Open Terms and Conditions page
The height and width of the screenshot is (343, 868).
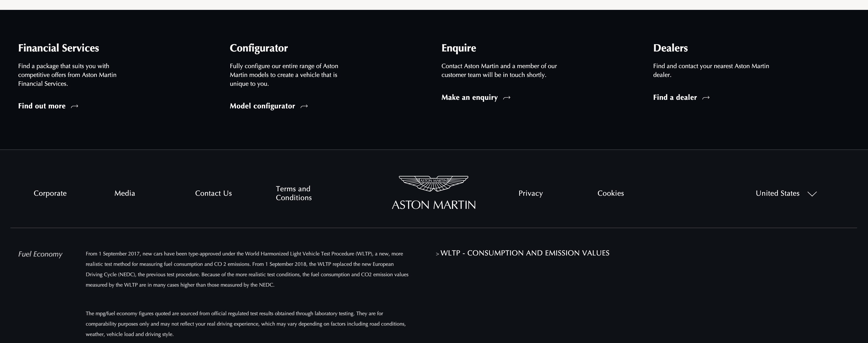294,193
